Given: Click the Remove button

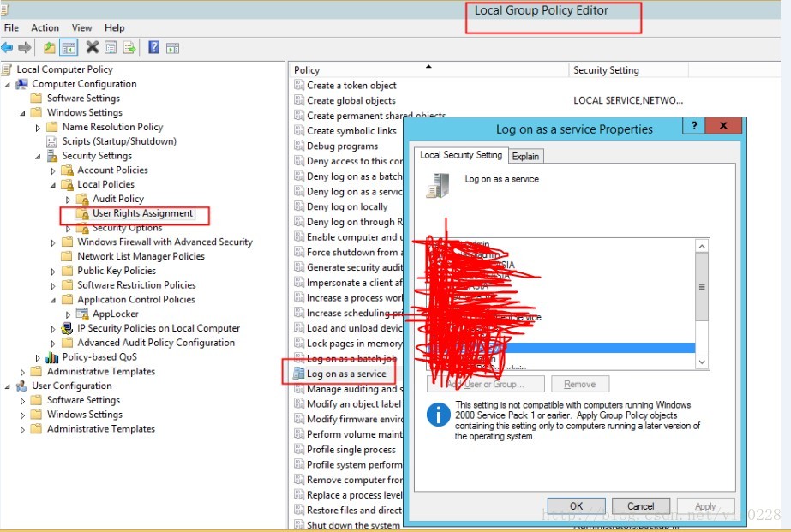Looking at the screenshot, I should 580,385.
